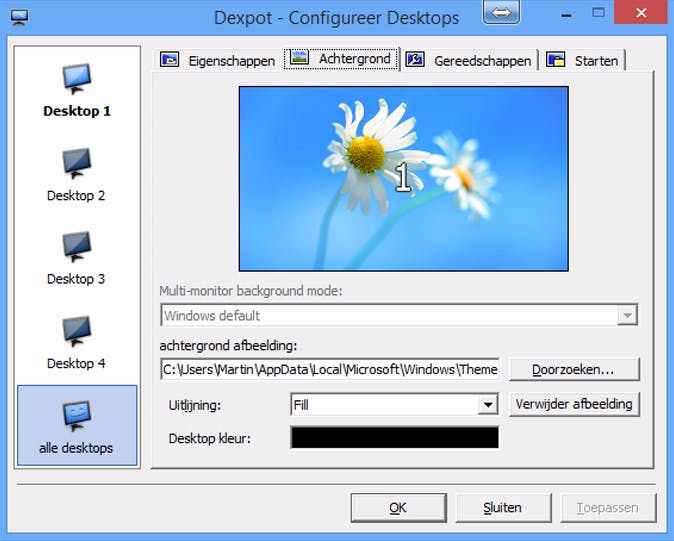674x541 pixels.
Task: Click the Desktop 4 label
Action: [76, 363]
